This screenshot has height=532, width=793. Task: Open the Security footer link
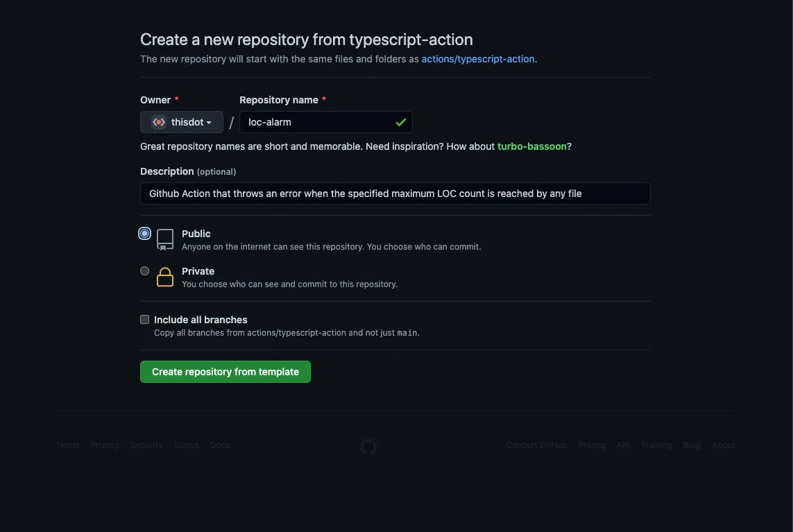click(x=146, y=445)
